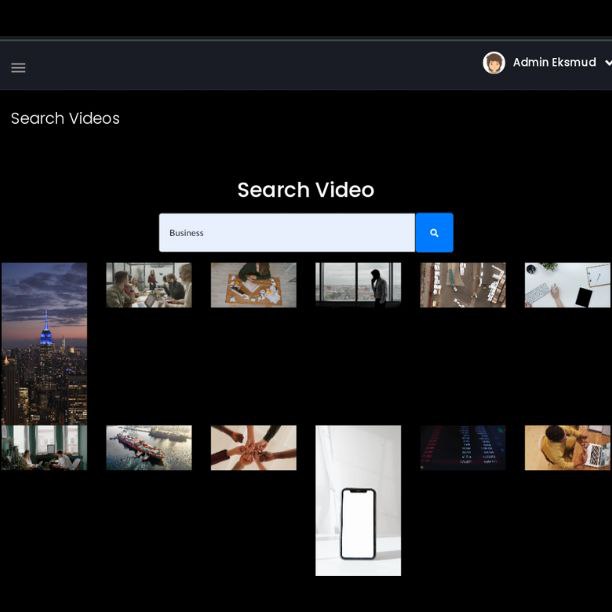Screen dimensions: 612x612
Task: Click the Search Videos page title
Action: 65,118
